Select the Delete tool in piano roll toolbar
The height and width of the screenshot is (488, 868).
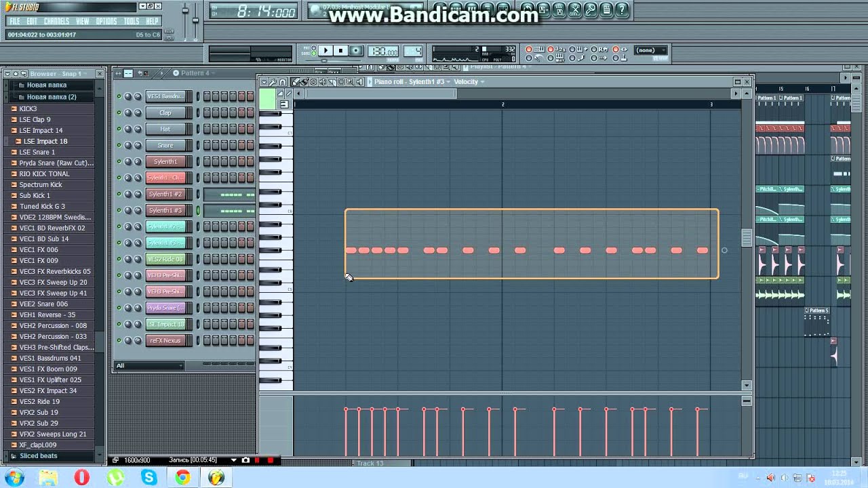pyautogui.click(x=313, y=82)
